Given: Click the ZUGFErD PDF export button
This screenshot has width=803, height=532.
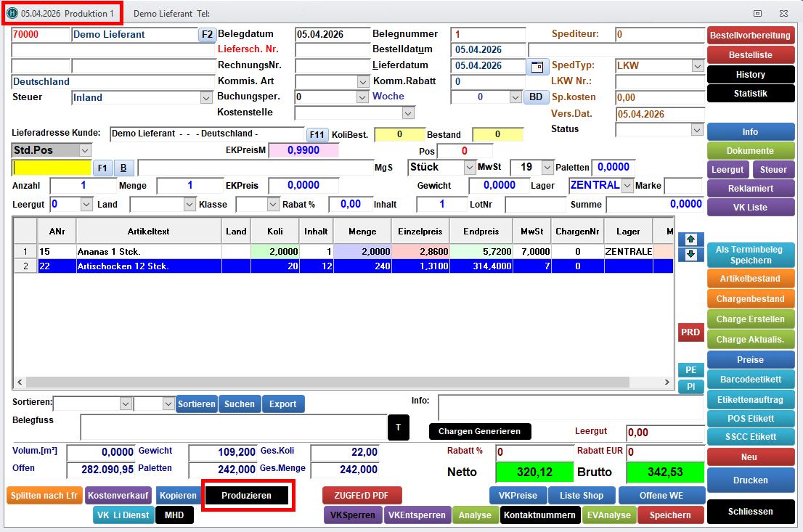Looking at the screenshot, I should coord(362,496).
